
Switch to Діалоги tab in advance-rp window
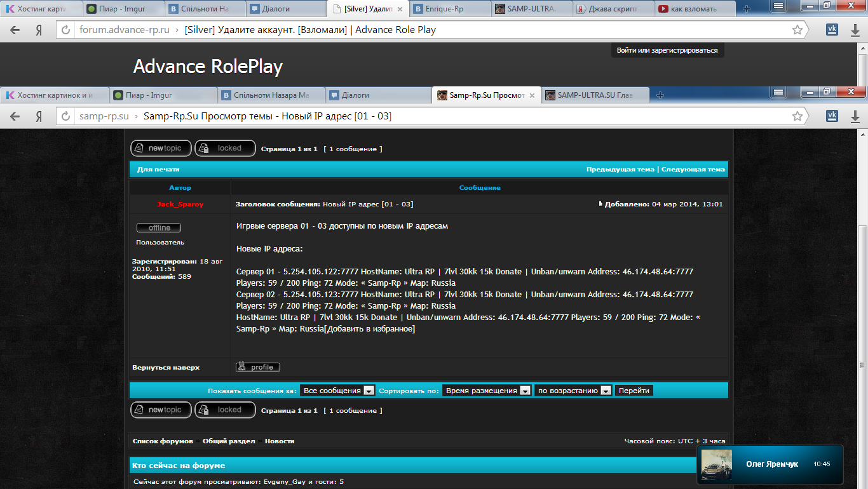point(286,9)
